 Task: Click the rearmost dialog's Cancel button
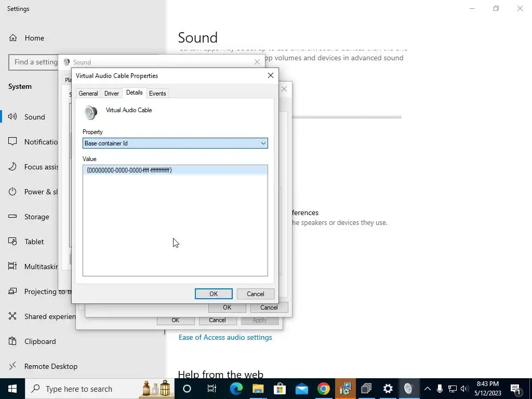pos(217,320)
